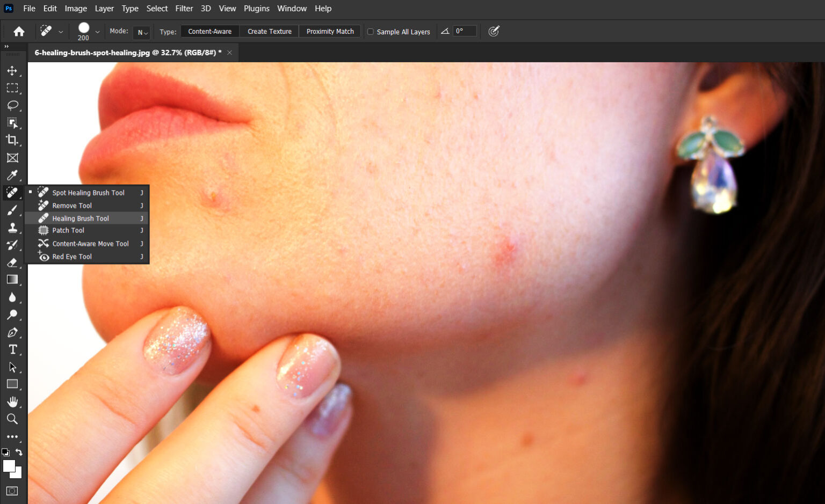
Task: Select the Move tool
Action: 12,71
